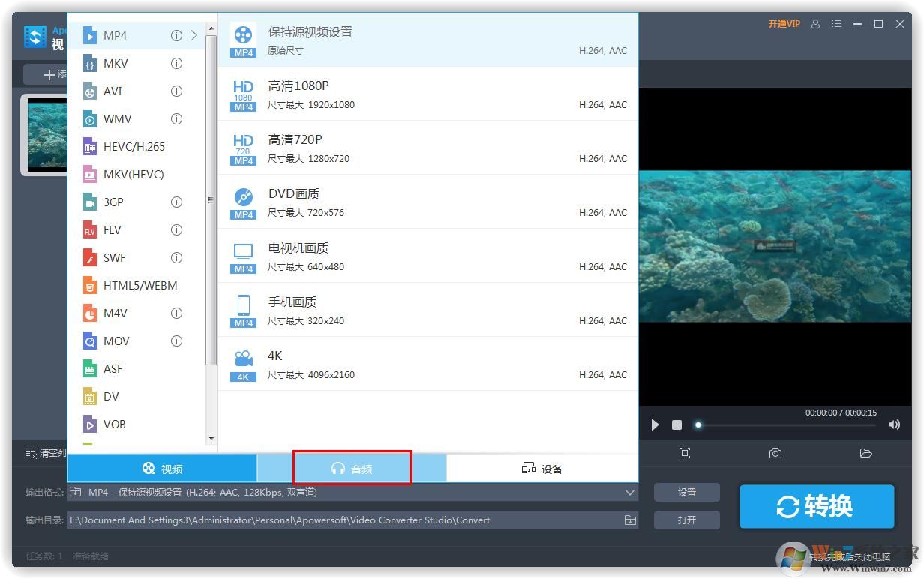Image resolution: width=924 pixels, height=579 pixels.
Task: View info for the AVI format
Action: (176, 91)
